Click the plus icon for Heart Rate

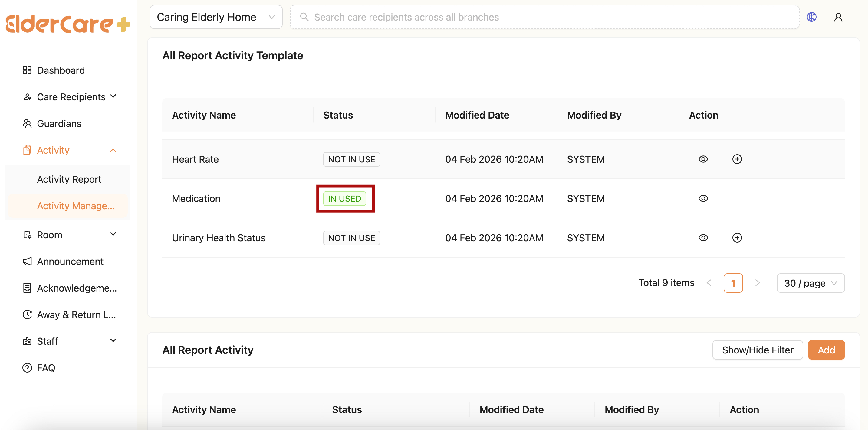(x=737, y=159)
